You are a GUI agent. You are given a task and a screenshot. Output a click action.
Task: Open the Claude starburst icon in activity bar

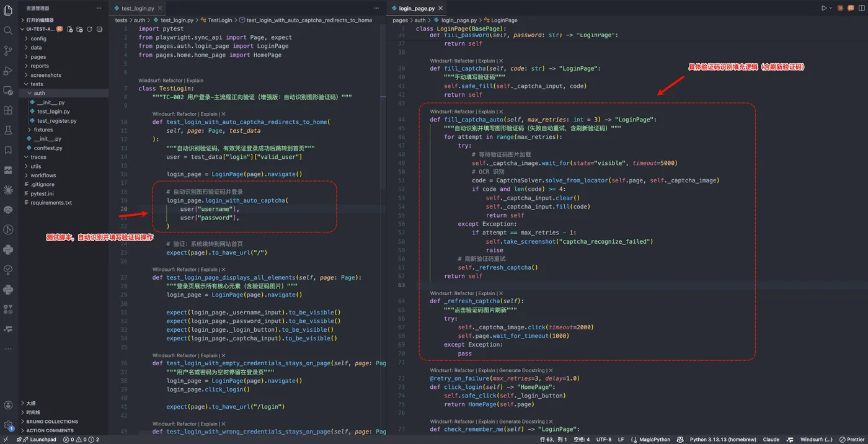click(x=8, y=189)
